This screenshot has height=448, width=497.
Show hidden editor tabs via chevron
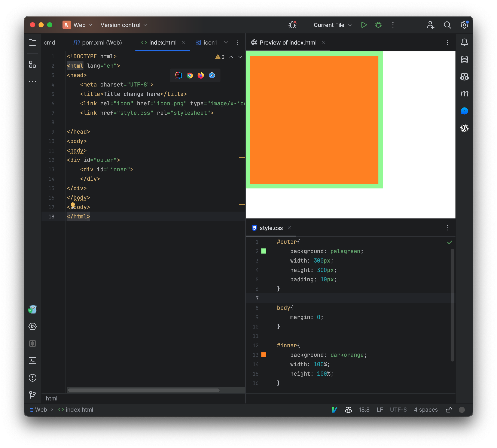(x=226, y=42)
